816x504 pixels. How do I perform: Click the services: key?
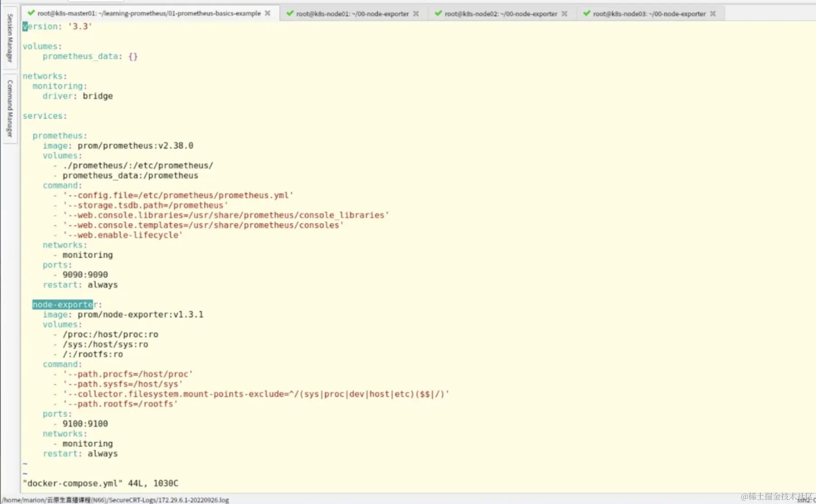pyautogui.click(x=45, y=116)
